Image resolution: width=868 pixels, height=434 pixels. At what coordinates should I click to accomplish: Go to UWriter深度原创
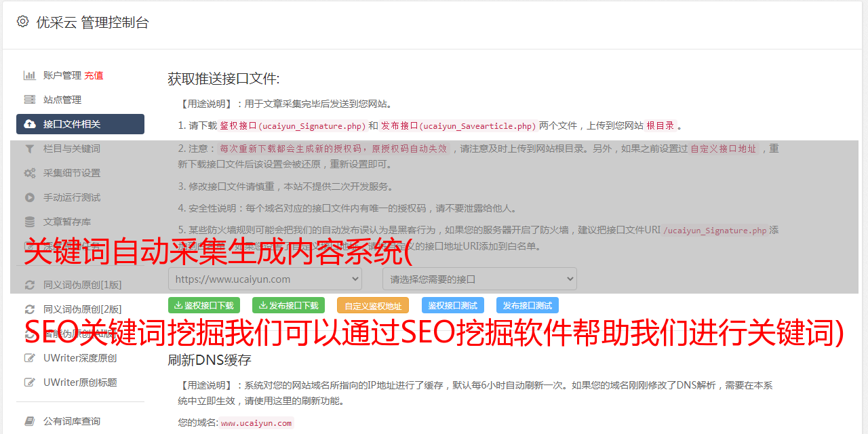click(80, 358)
